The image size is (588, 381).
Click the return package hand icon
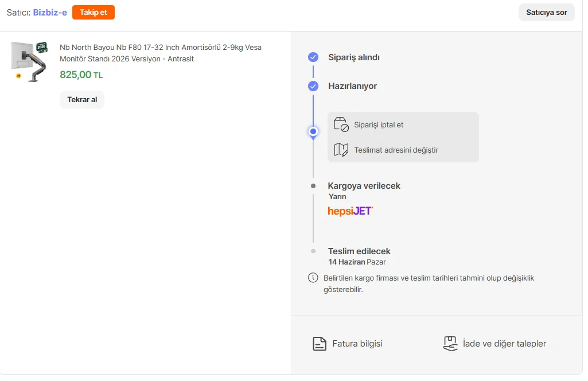(450, 344)
